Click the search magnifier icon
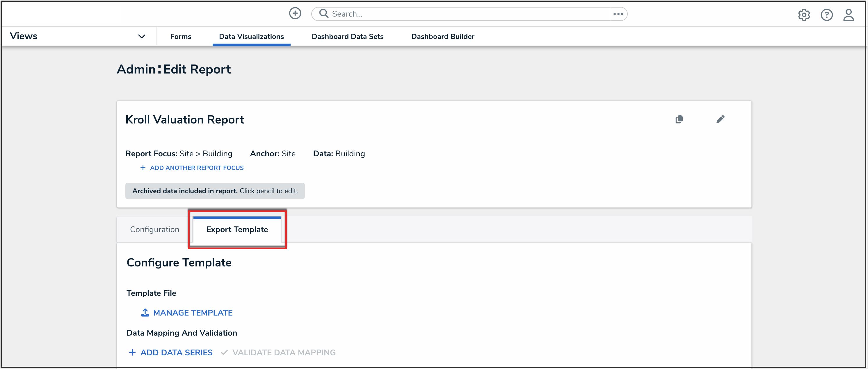 323,13
